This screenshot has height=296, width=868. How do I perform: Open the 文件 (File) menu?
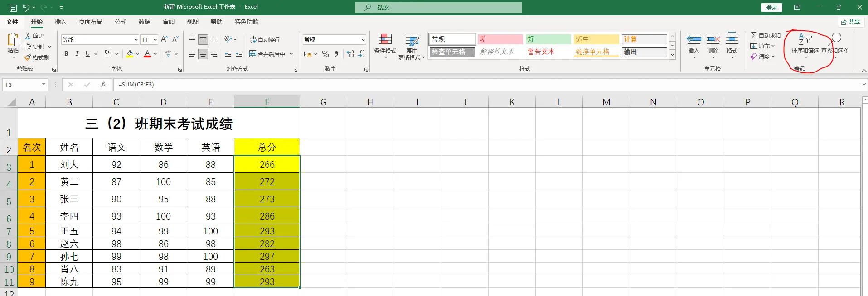click(12, 22)
